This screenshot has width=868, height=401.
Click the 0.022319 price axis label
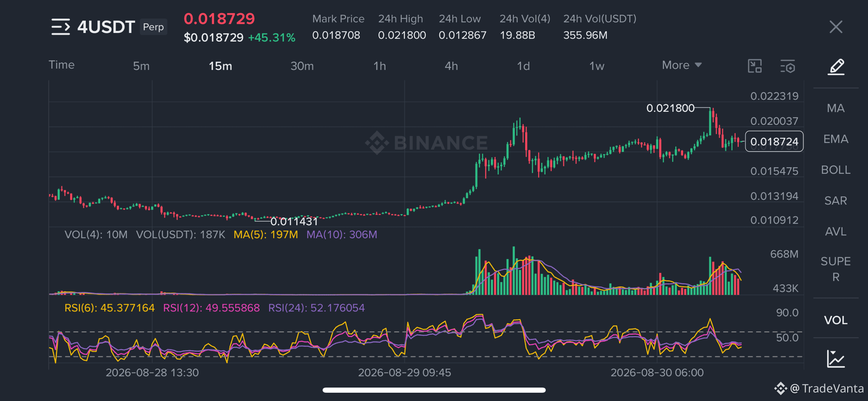(x=774, y=96)
